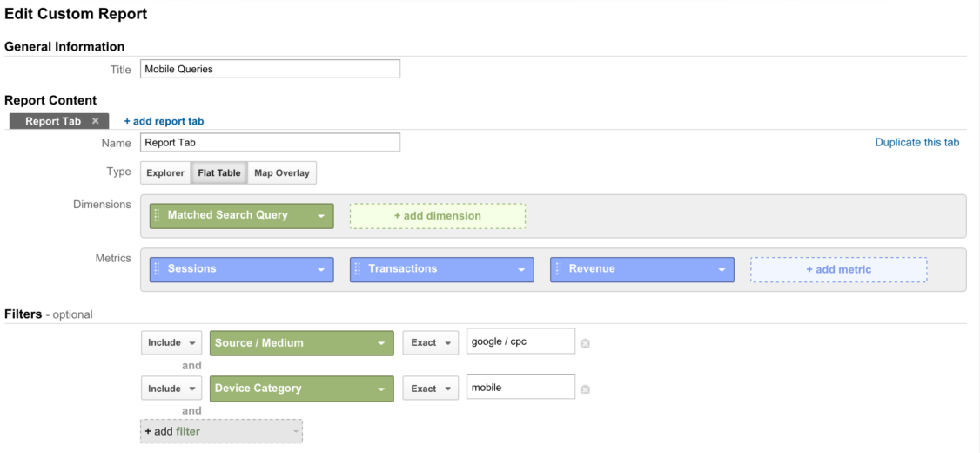
Task: Switch to the Report Tab tab
Action: click(53, 121)
